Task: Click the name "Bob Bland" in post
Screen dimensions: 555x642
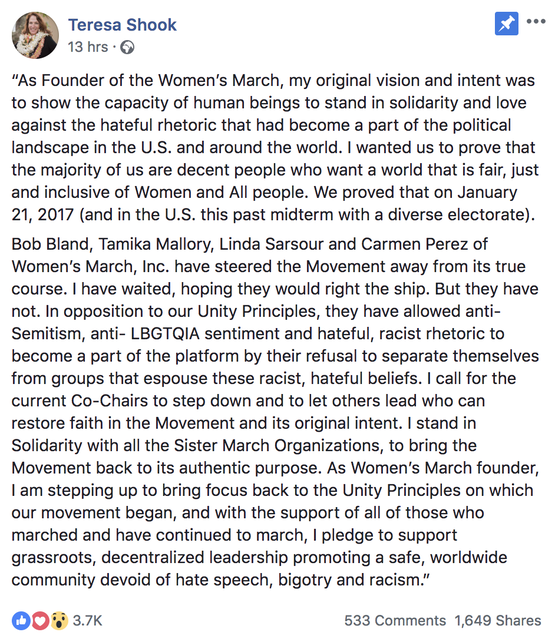Action: click(x=52, y=244)
